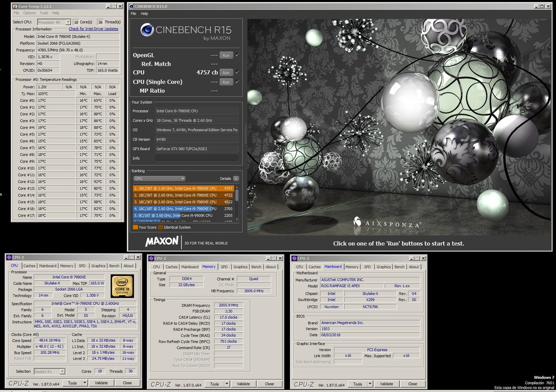Expand the Tools arrow in the CPU-Z Mainboard window
This screenshot has height=392, width=556.
[370, 384]
